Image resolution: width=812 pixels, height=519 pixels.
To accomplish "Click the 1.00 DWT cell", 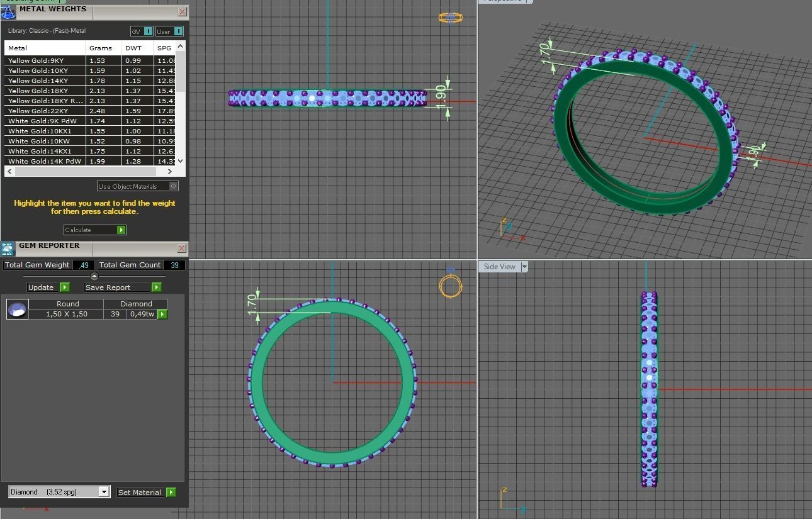I will coord(137,131).
